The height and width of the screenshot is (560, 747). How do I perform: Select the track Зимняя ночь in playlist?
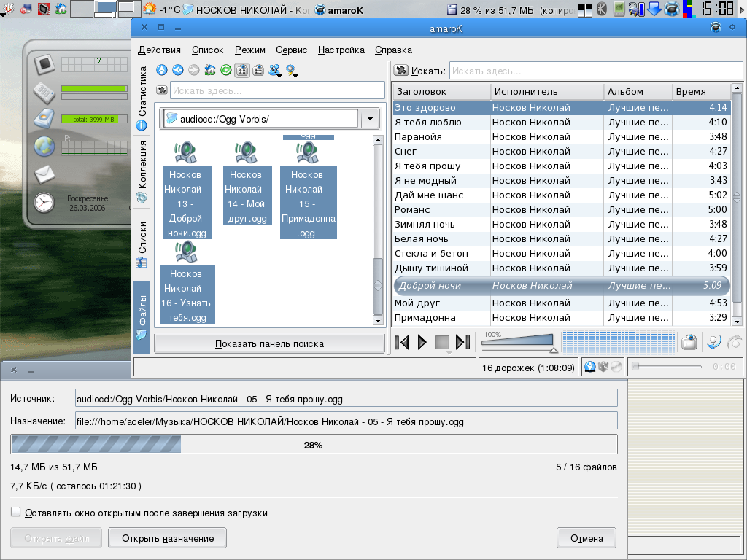click(425, 224)
